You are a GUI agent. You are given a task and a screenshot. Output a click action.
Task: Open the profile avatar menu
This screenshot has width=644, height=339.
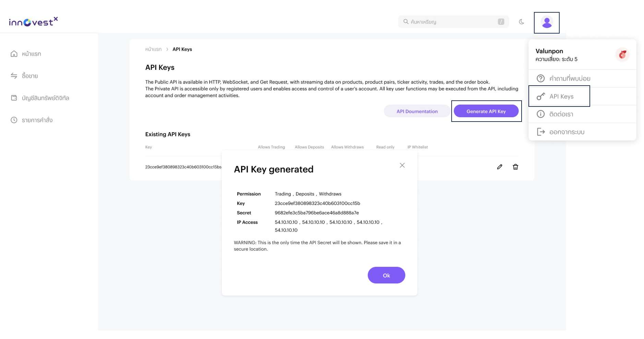[x=547, y=23]
